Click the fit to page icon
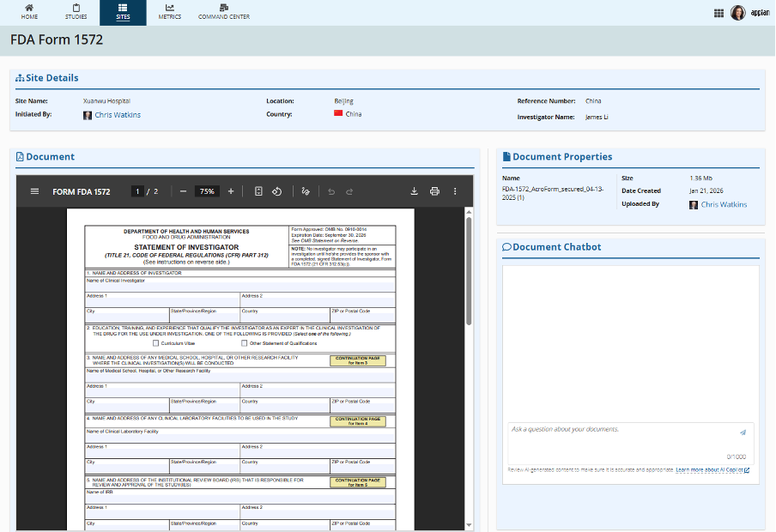The image size is (776, 532). (258, 191)
